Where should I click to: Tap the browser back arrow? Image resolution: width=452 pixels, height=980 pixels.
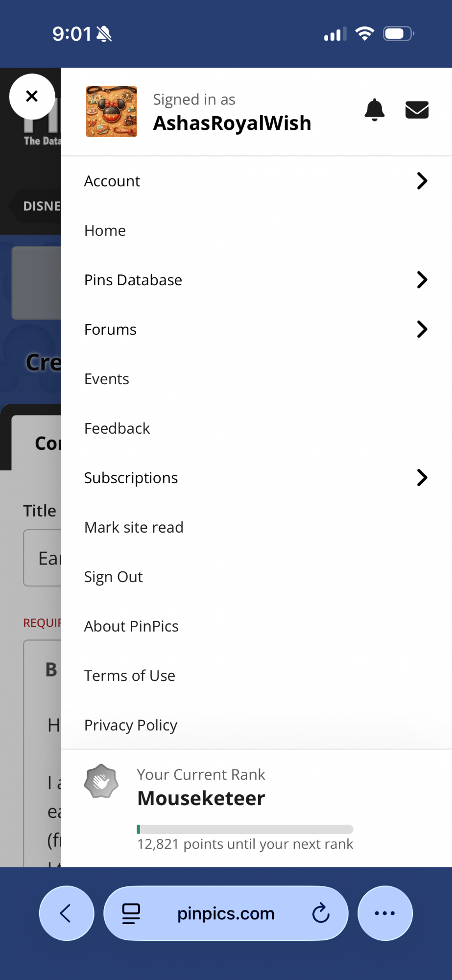click(66, 913)
